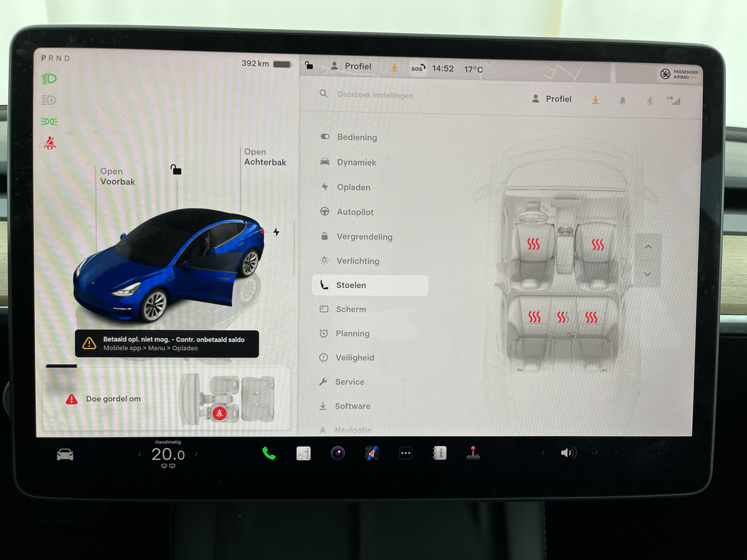This screenshot has height=560, width=747.
Task: Open the dashcam camera viewer
Action: coord(338,453)
